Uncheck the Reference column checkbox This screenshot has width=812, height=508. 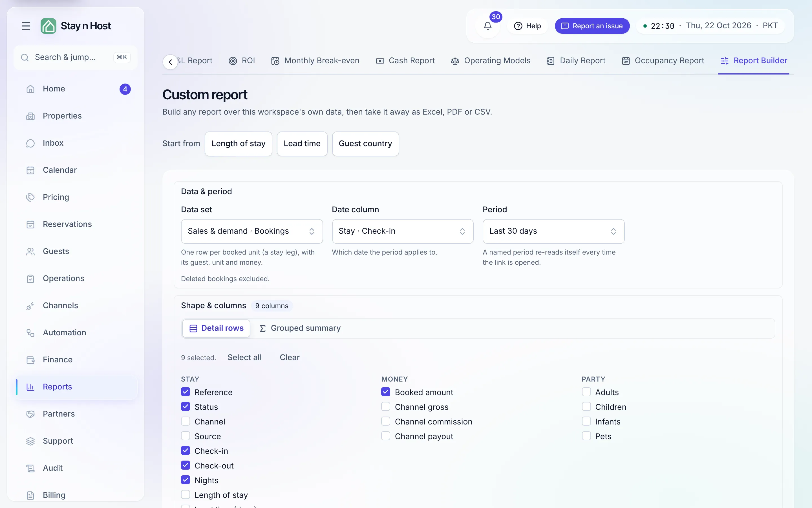[186, 392]
